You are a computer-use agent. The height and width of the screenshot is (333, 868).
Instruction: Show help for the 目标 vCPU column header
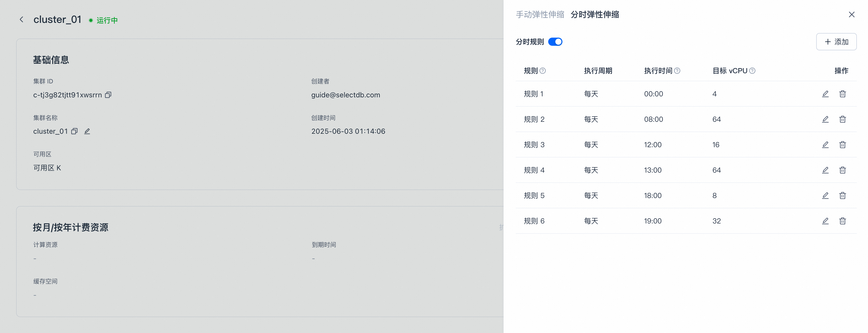point(752,71)
